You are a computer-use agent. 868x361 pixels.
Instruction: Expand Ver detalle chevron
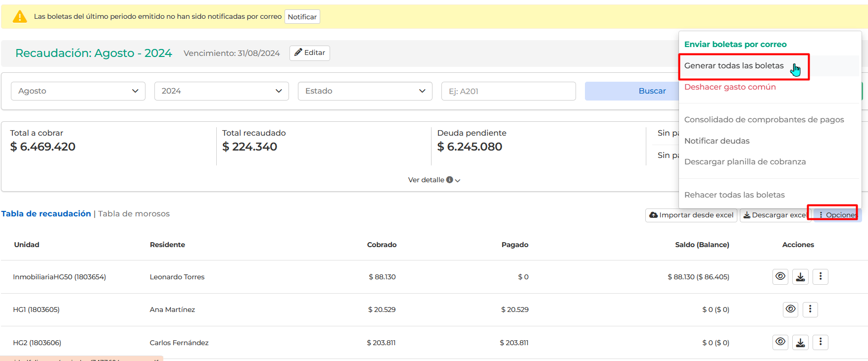coord(458,180)
